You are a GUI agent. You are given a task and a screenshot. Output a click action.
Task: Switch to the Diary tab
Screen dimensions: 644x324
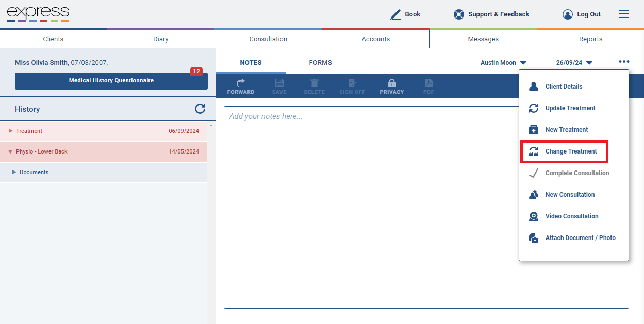tap(161, 39)
